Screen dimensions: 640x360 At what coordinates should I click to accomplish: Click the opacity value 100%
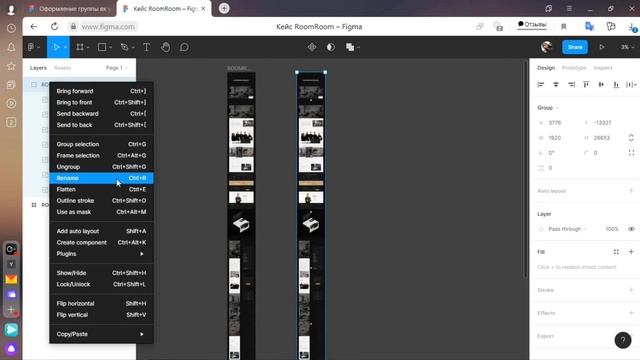pyautogui.click(x=612, y=229)
